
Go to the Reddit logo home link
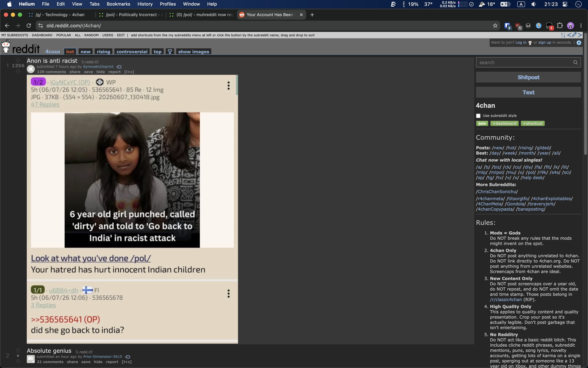tap(20, 47)
